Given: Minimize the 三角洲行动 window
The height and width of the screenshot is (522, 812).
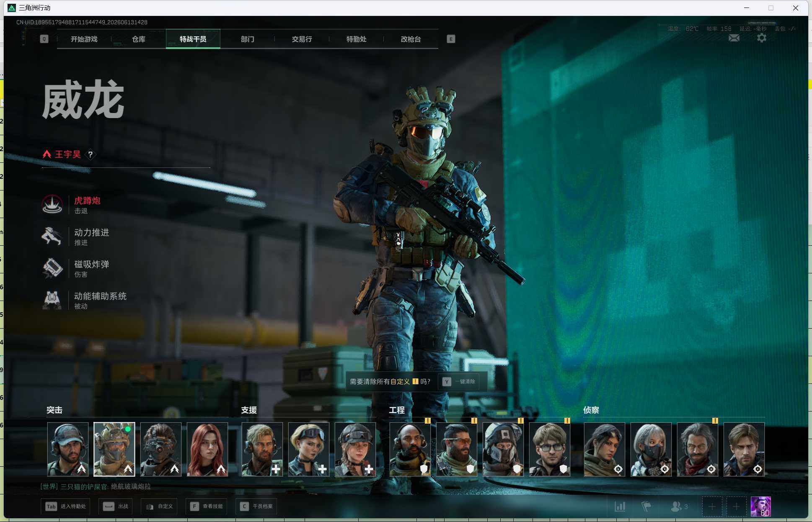Looking at the screenshot, I should tap(747, 8).
